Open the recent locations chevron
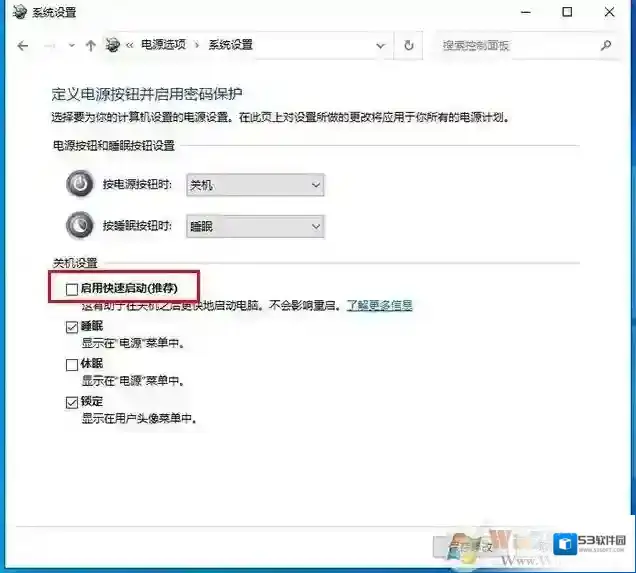 pyautogui.click(x=71, y=46)
